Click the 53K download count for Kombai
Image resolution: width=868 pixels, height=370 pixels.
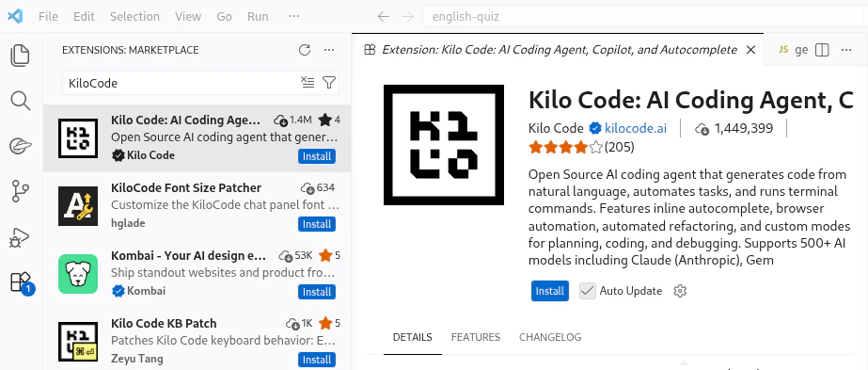pyautogui.click(x=296, y=255)
